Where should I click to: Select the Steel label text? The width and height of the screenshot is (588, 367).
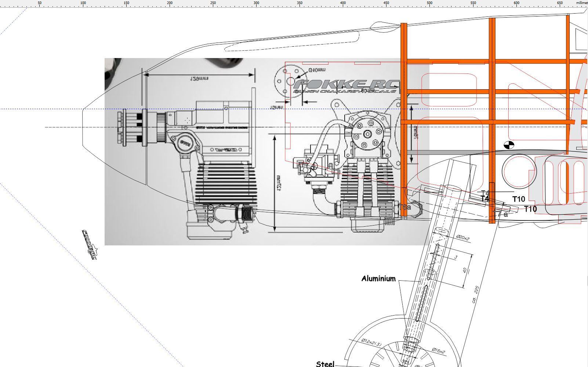(325, 364)
